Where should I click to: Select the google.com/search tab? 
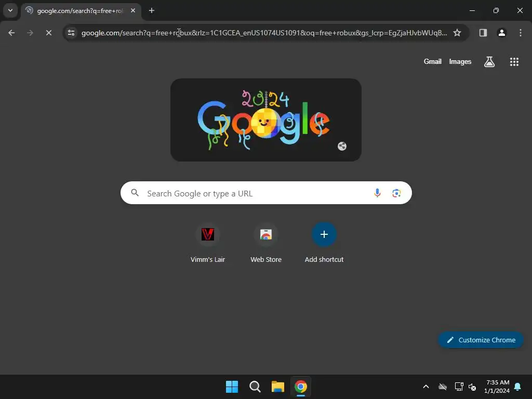[x=81, y=11]
